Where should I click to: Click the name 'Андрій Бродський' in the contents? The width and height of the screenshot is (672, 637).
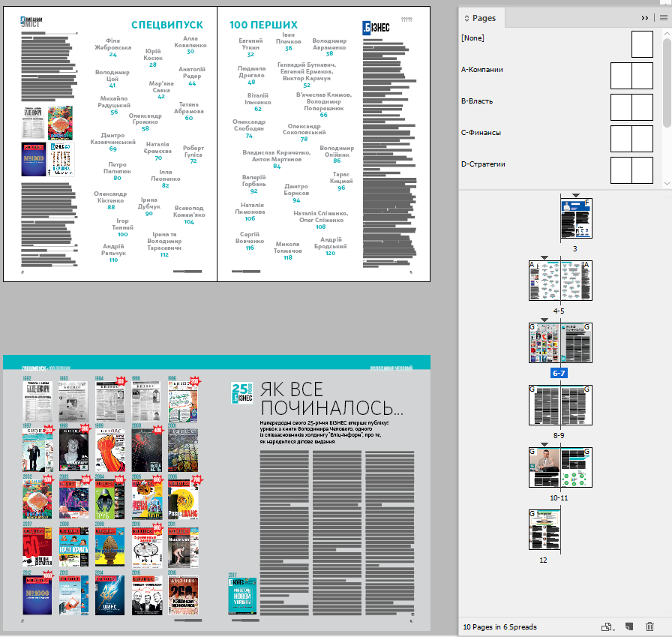(331, 242)
